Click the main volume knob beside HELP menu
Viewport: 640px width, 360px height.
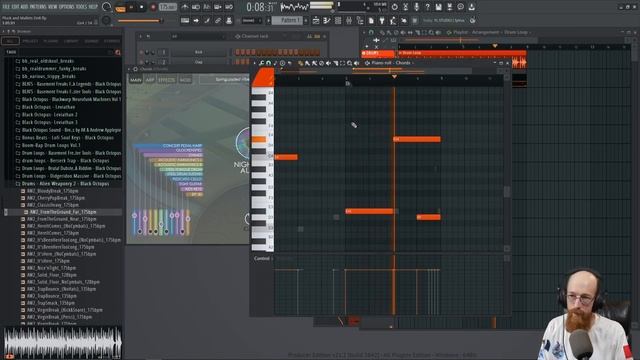click(x=107, y=7)
